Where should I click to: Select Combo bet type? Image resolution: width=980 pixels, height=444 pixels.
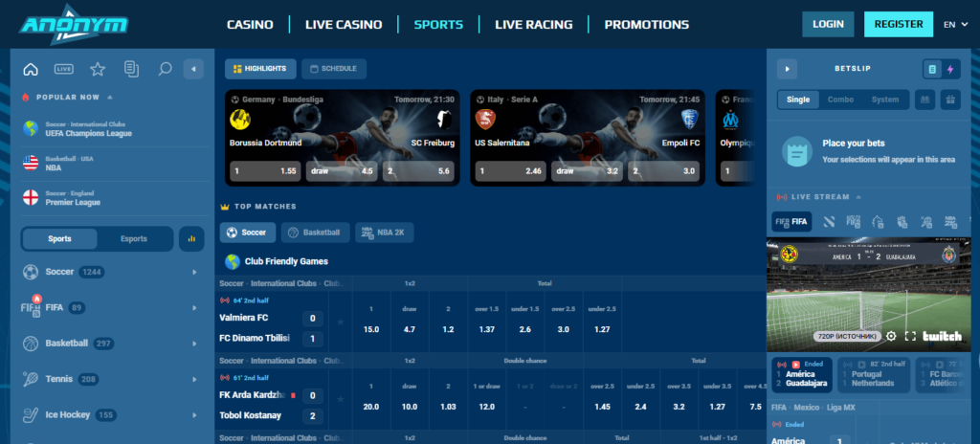840,100
